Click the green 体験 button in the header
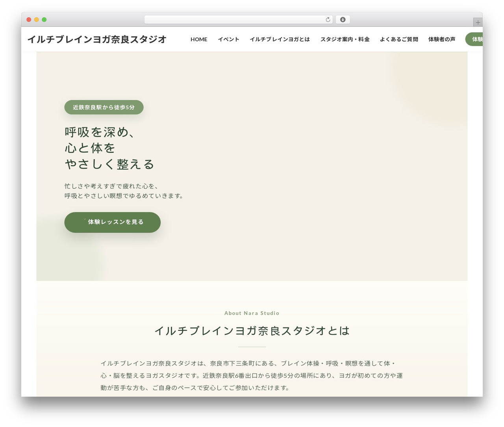The height and width of the screenshot is (427, 504). 474,39
